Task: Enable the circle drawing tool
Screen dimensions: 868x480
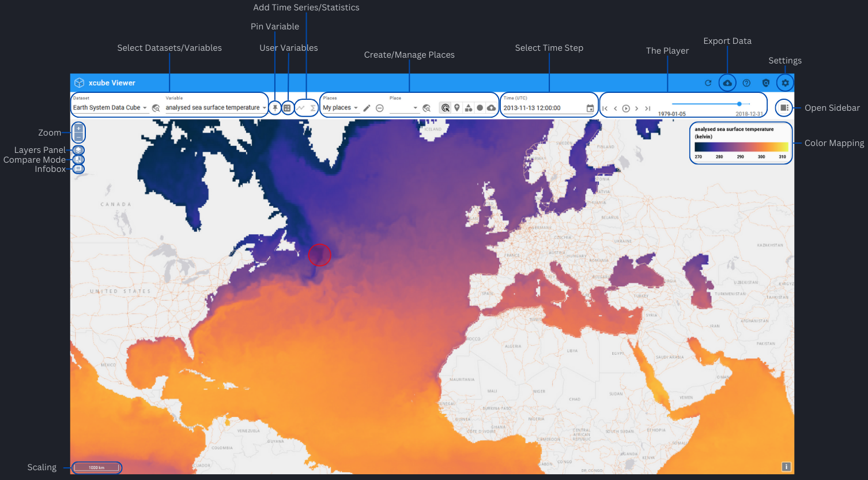Action: 480,108
